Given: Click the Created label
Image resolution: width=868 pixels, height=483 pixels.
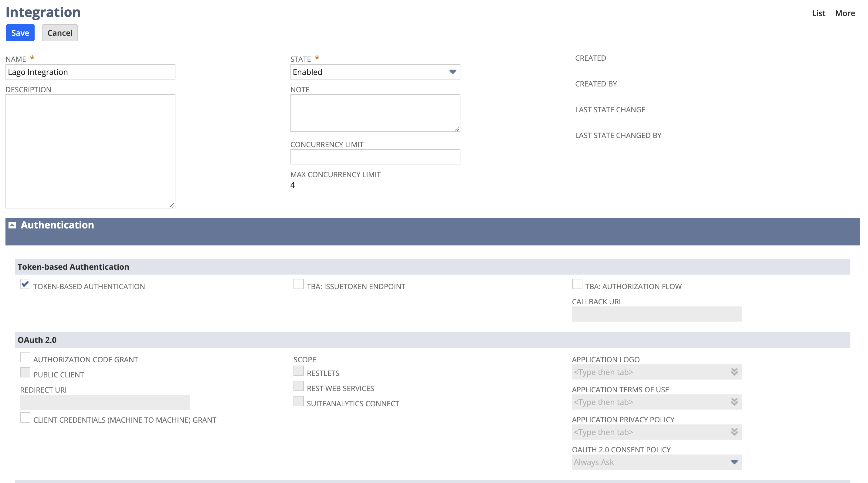Looking at the screenshot, I should pyautogui.click(x=590, y=58).
